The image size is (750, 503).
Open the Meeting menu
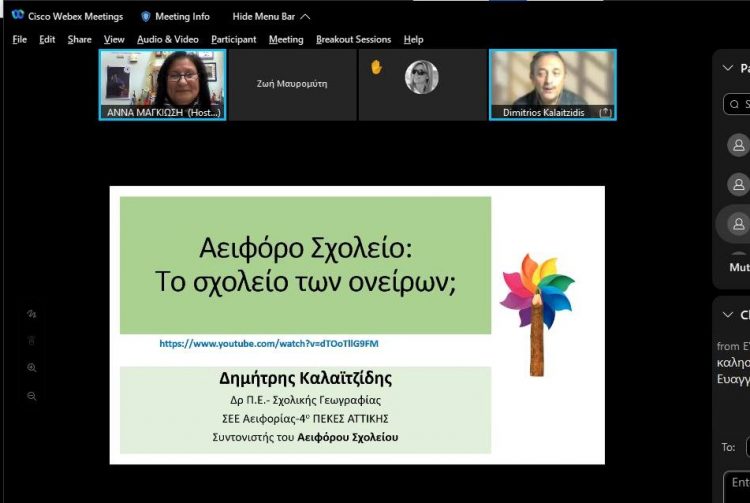pyautogui.click(x=286, y=40)
